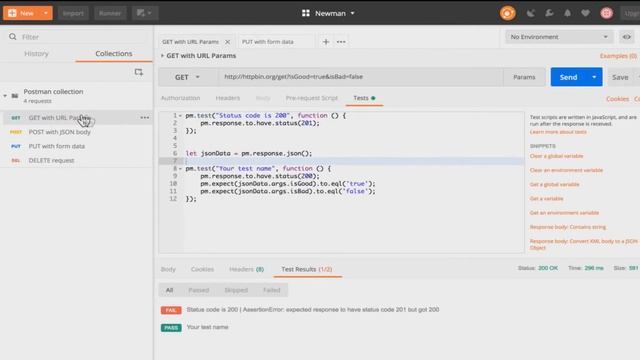The height and width of the screenshot is (360, 640).
Task: Create a new collection with the folder-plus icon
Action: 138,72
